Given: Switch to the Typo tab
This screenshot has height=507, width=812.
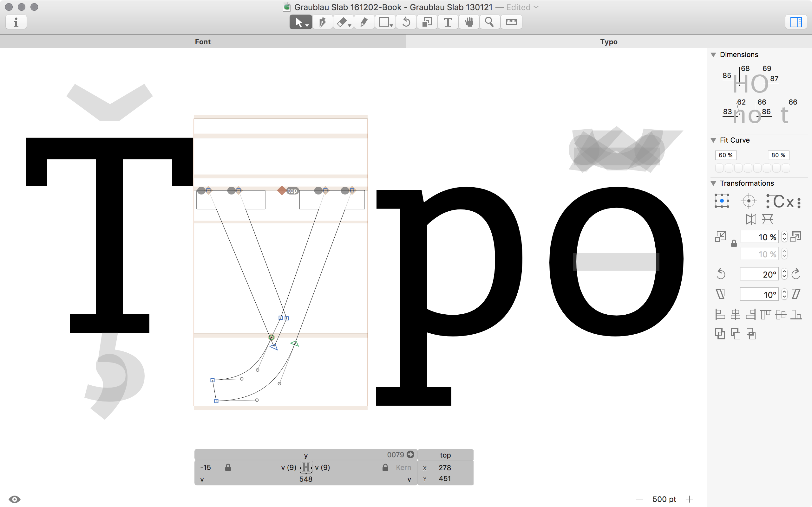Looking at the screenshot, I should pos(609,42).
